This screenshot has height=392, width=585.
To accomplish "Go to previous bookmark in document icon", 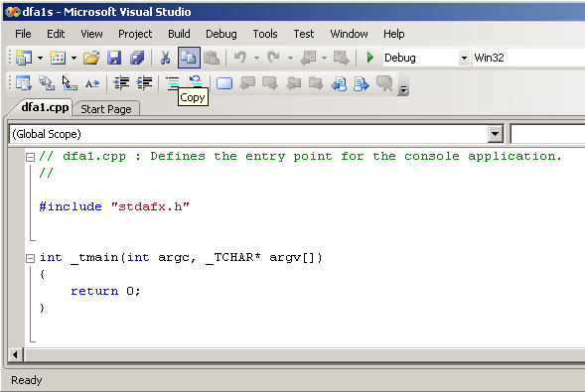I will point(339,83).
